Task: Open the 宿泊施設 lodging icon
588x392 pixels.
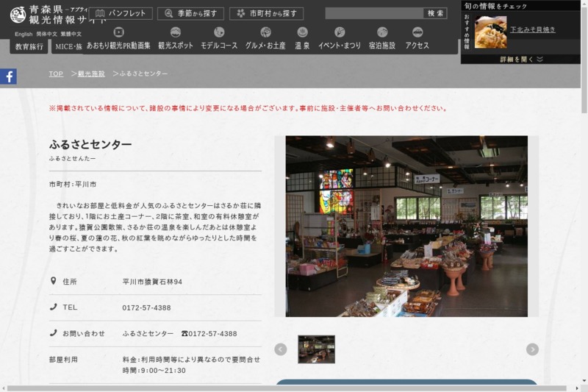Action: click(382, 32)
